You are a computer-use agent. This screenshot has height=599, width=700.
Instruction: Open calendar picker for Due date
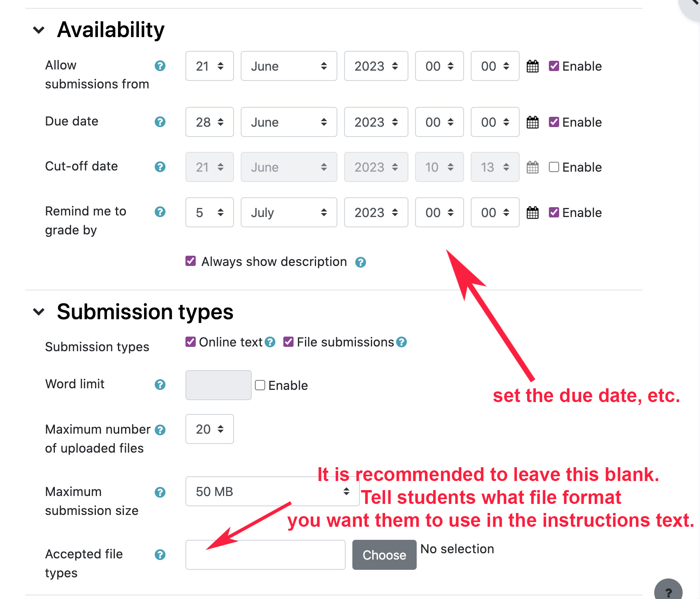532,122
